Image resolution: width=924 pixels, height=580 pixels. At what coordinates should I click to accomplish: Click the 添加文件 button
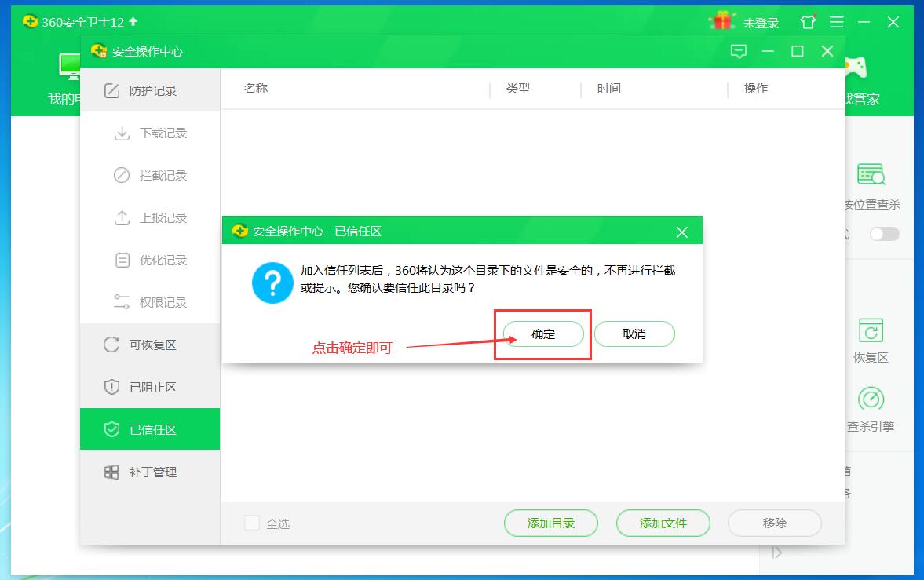[x=663, y=523]
